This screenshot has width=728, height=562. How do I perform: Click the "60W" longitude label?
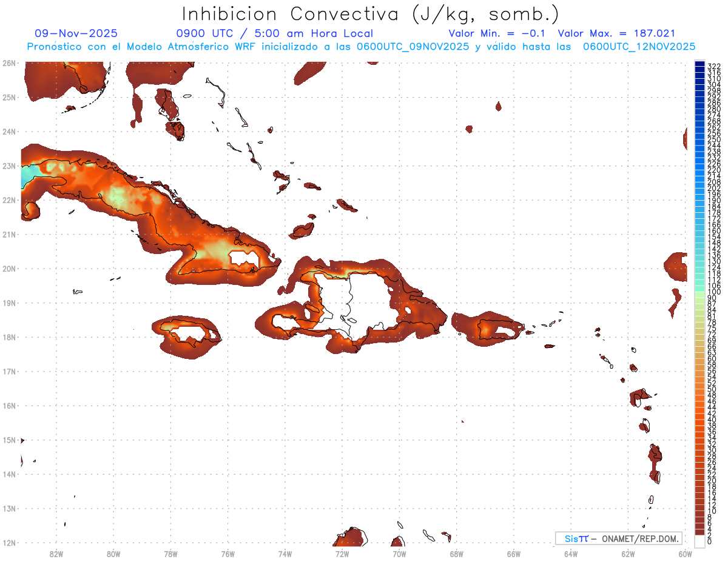(x=686, y=554)
